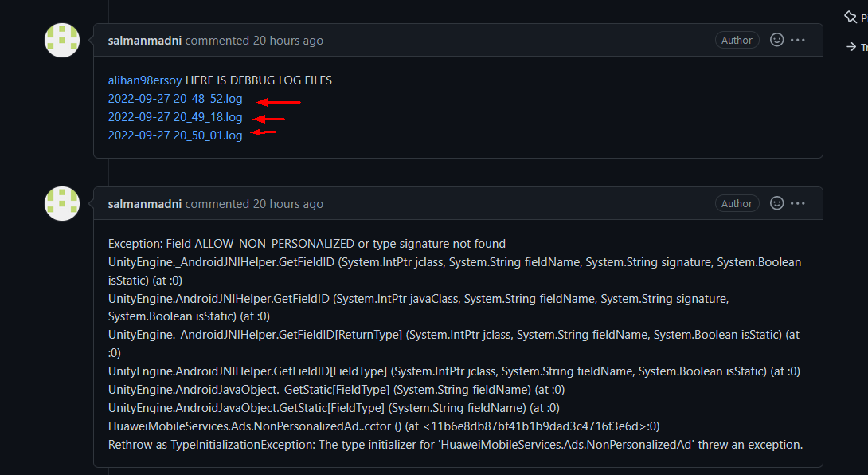Image resolution: width=868 pixels, height=475 pixels.
Task: Open the emoji reaction picker on the first comment
Action: pyautogui.click(x=776, y=39)
